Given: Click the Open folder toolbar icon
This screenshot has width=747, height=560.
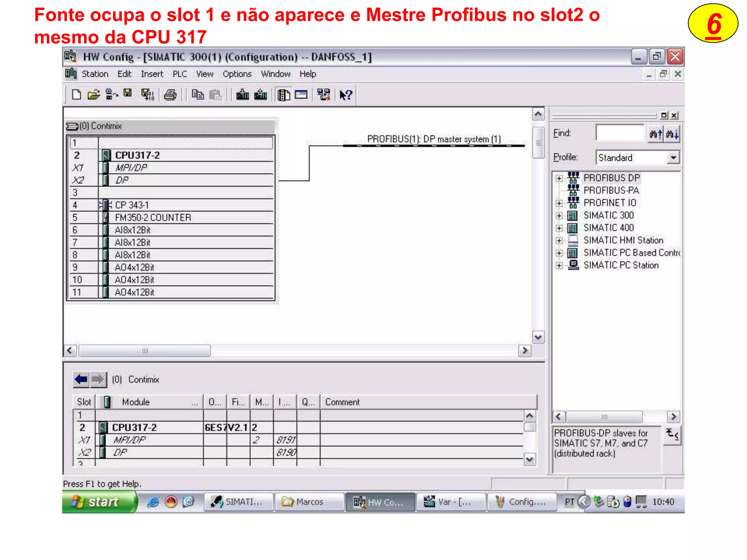Looking at the screenshot, I should click(94, 95).
